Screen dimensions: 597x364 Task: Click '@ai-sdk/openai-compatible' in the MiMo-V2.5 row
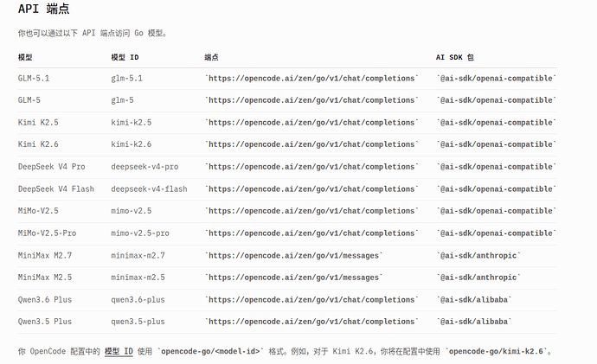click(x=497, y=211)
